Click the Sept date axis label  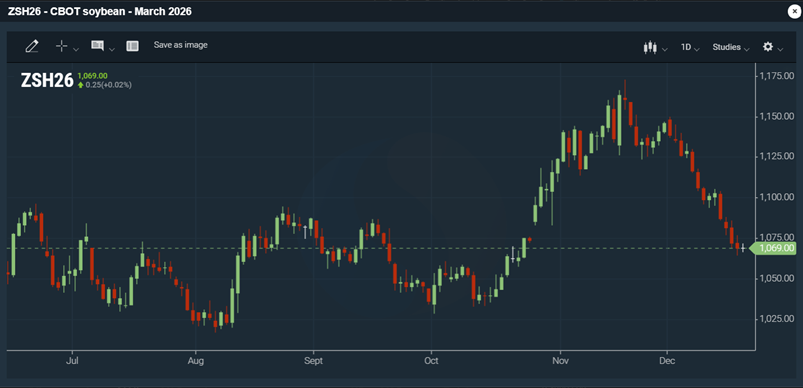(313, 361)
